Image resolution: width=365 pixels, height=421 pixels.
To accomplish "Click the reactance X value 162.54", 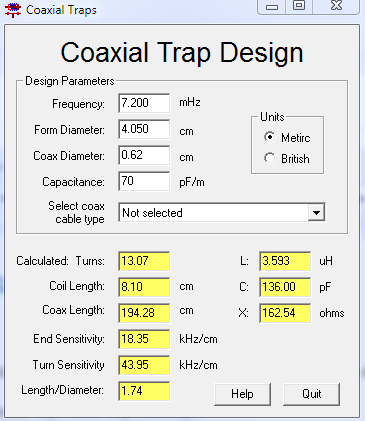I will [285, 313].
